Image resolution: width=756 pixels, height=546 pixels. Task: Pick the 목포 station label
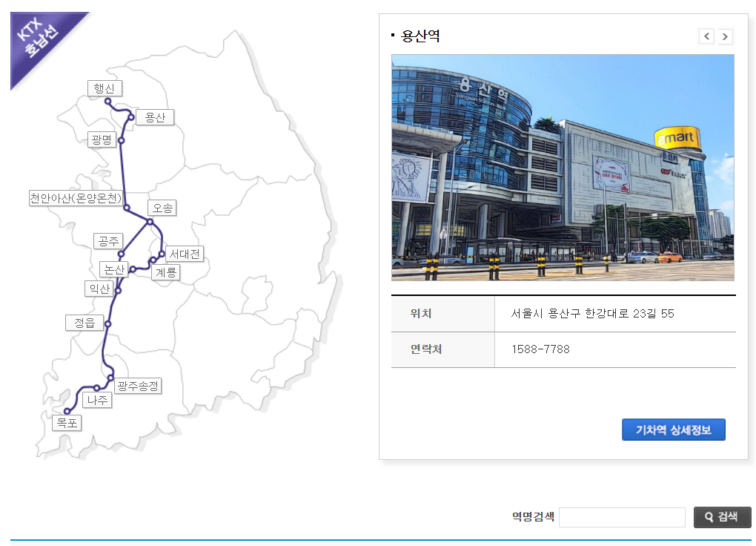(67, 423)
